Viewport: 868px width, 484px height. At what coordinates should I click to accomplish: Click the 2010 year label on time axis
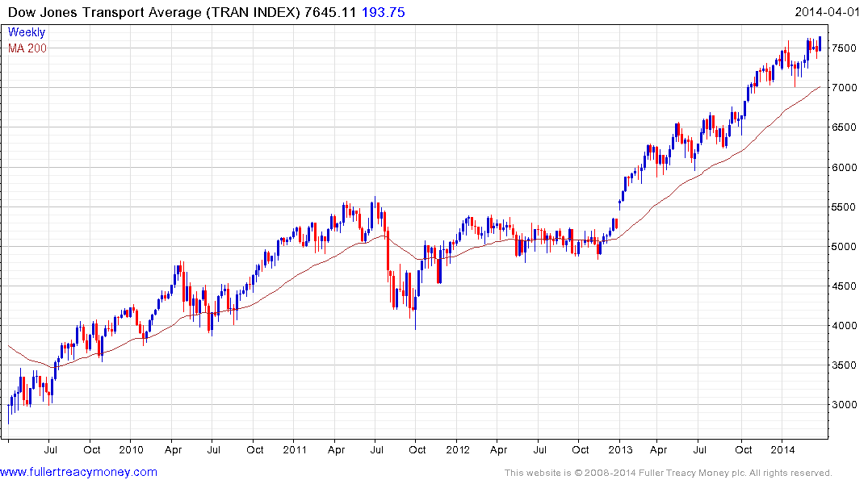click(x=131, y=450)
